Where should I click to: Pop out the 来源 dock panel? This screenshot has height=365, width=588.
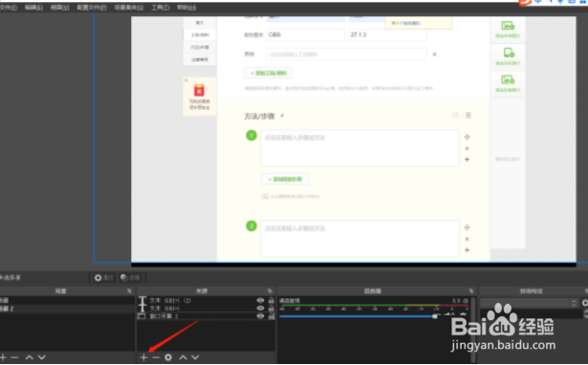[x=270, y=290]
